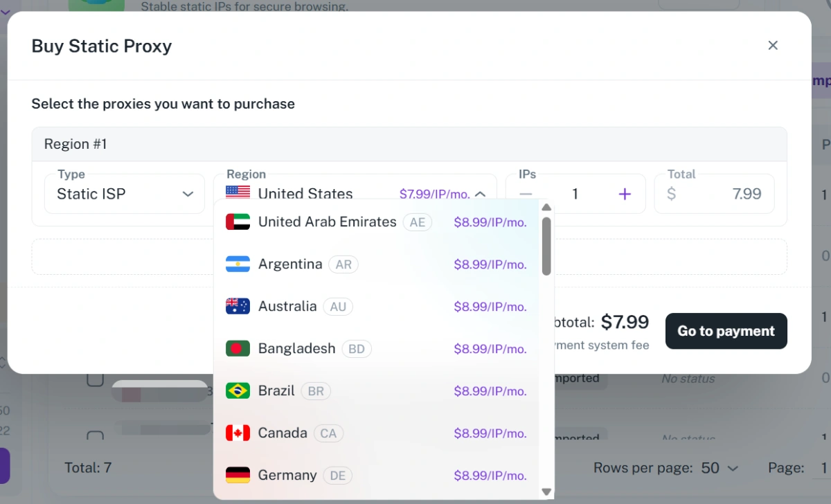Viewport: 831px width, 504px height.
Task: Open the Rows per page dropdown
Action: (x=720, y=468)
